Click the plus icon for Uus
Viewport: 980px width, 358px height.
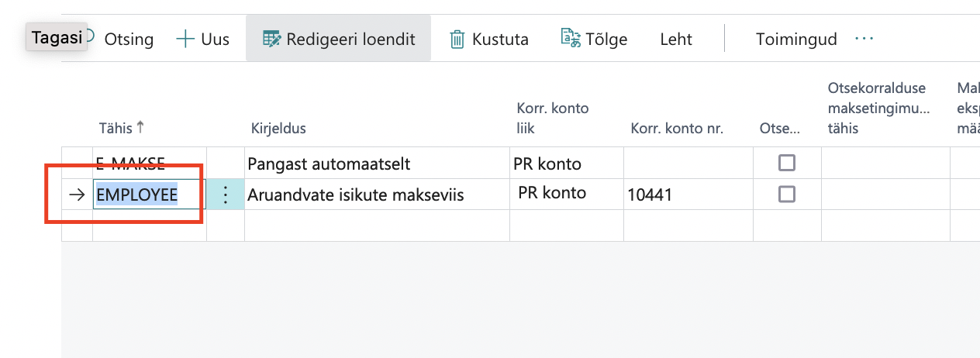pyautogui.click(x=185, y=39)
